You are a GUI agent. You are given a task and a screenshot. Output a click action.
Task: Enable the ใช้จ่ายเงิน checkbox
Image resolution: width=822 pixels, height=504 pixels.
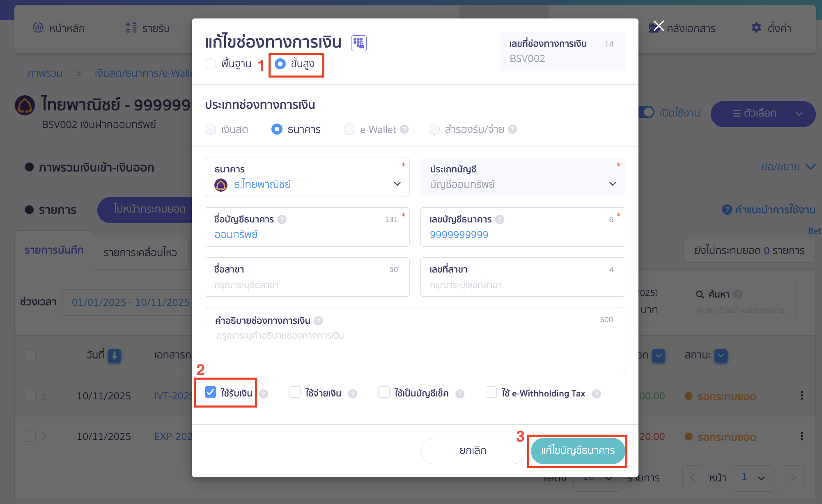pos(295,393)
